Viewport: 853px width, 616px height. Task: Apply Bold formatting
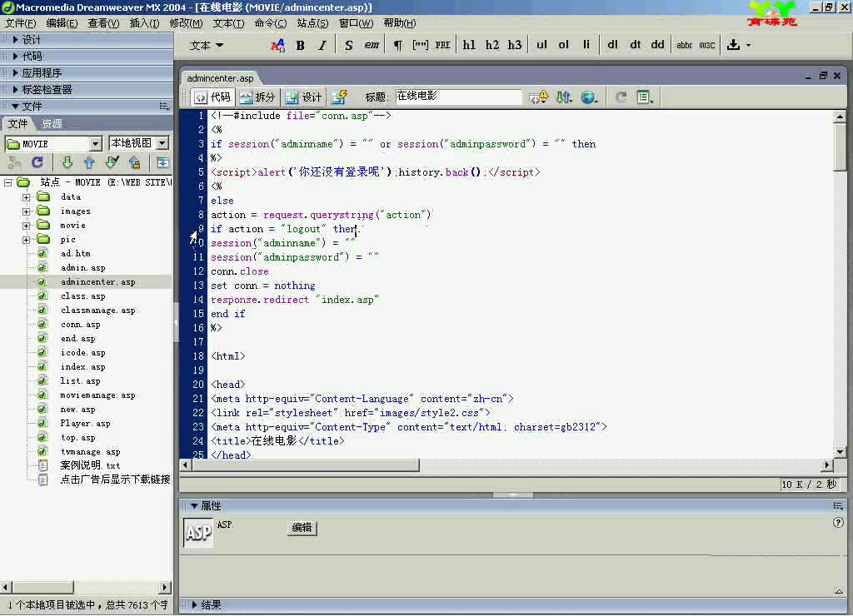(300, 45)
